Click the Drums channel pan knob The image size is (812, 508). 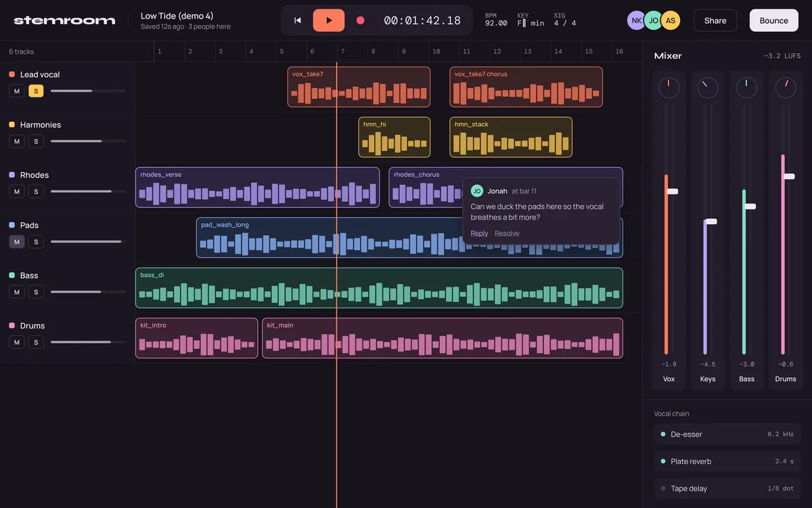pyautogui.click(x=786, y=87)
